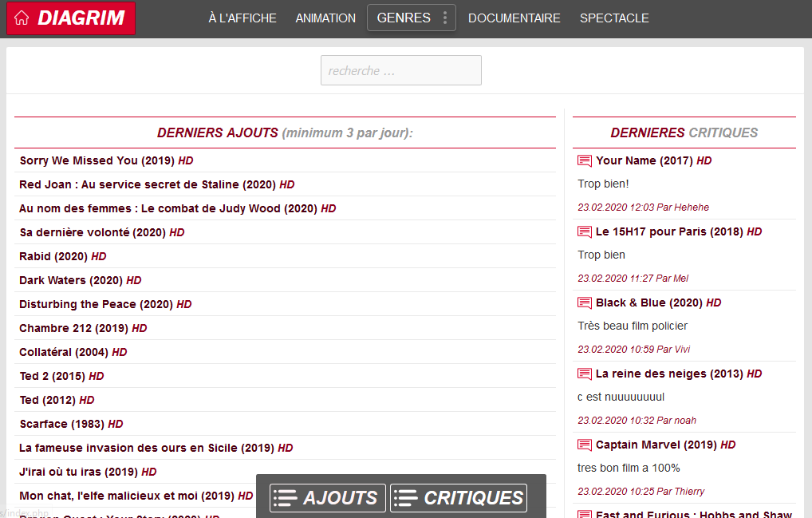This screenshot has height=518, width=812.
Task: Open Red Joan : Au service secret de Staline
Action: (157, 184)
